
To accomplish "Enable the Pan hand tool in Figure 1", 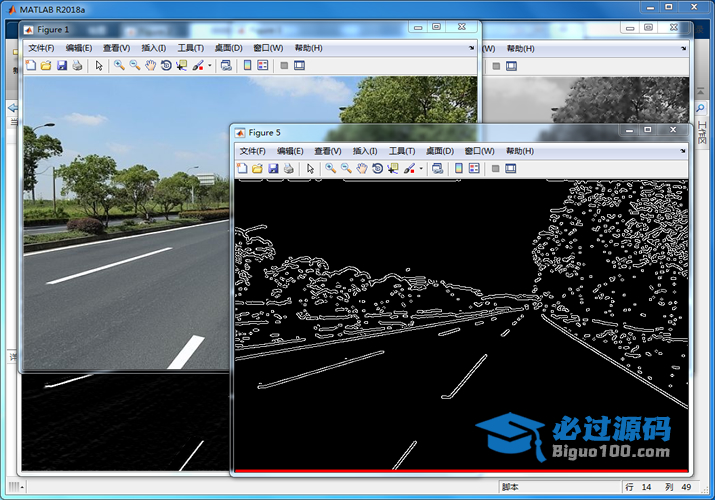I will point(150,66).
